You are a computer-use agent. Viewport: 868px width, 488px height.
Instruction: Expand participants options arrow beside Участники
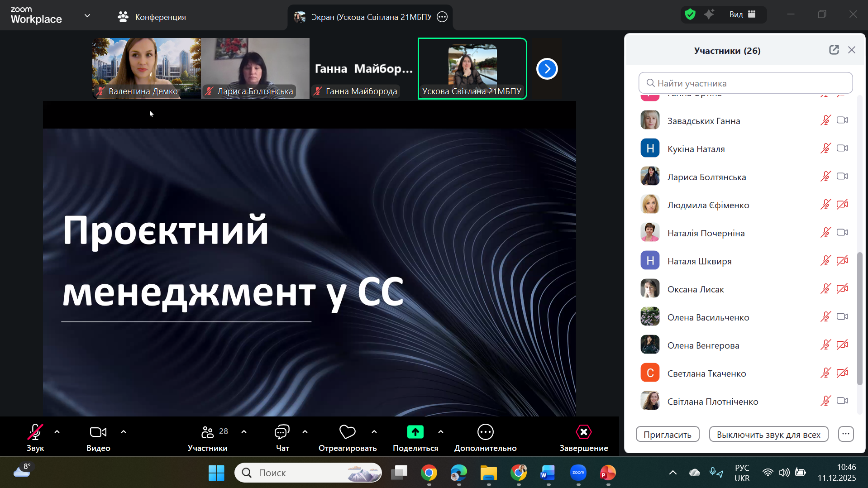244,432
